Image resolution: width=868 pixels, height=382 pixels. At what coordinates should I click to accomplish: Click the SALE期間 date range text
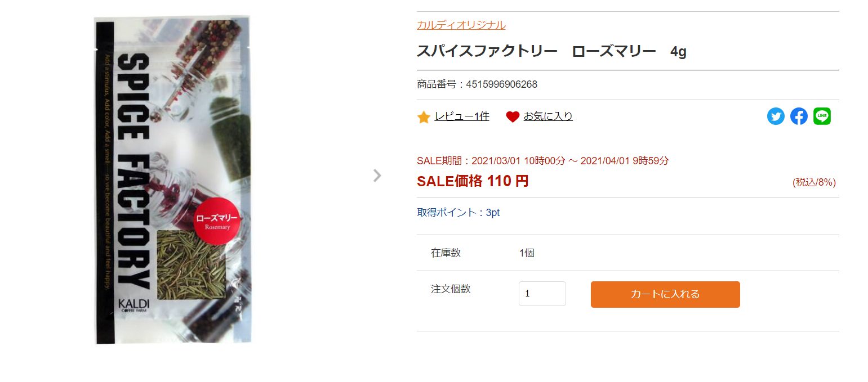(x=542, y=161)
